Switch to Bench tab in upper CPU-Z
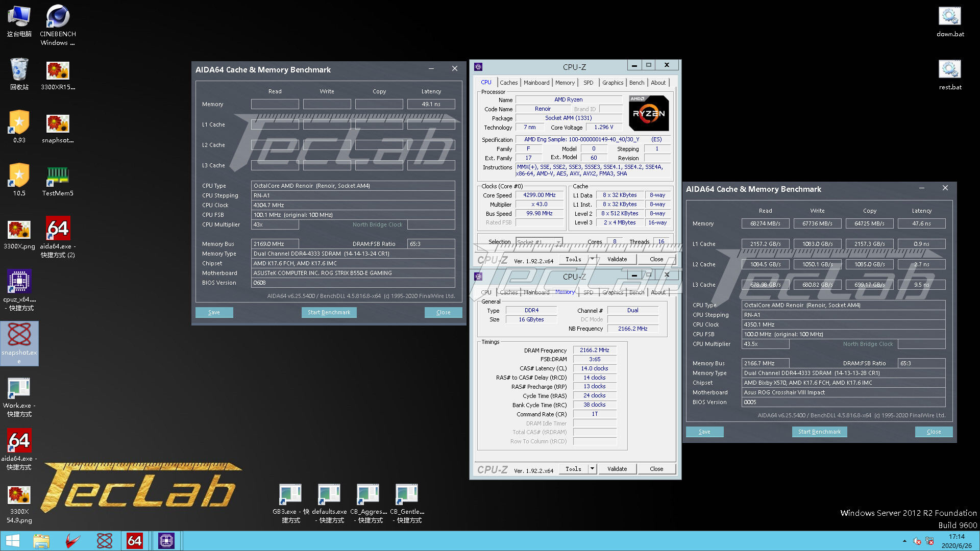980x551 pixels. click(636, 83)
